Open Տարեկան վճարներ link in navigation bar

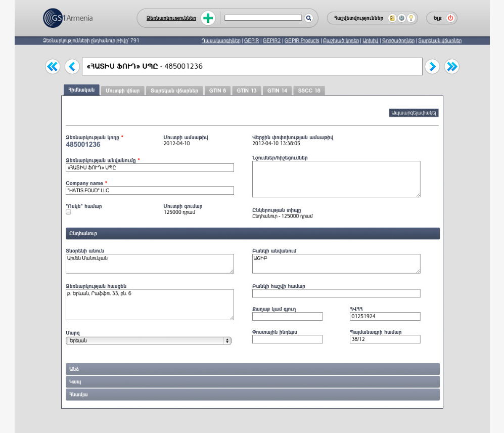tap(440, 40)
